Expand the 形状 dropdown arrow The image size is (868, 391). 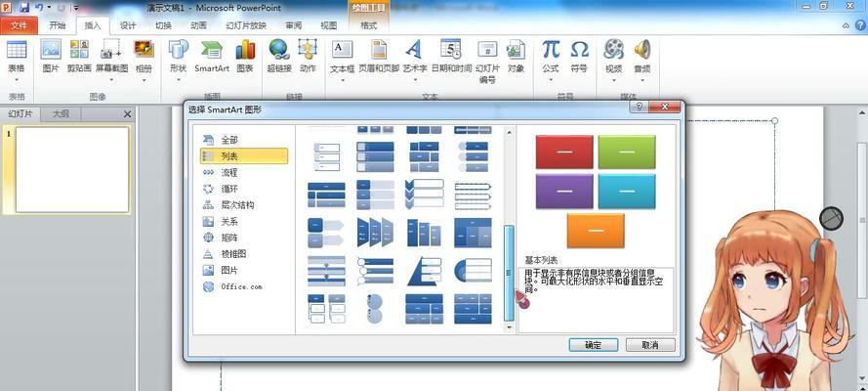179,80
